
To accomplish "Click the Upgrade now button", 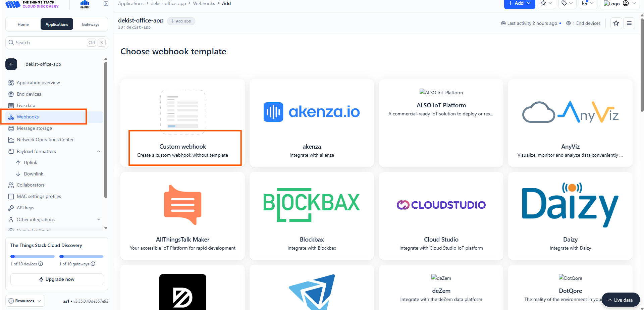I will [57, 279].
